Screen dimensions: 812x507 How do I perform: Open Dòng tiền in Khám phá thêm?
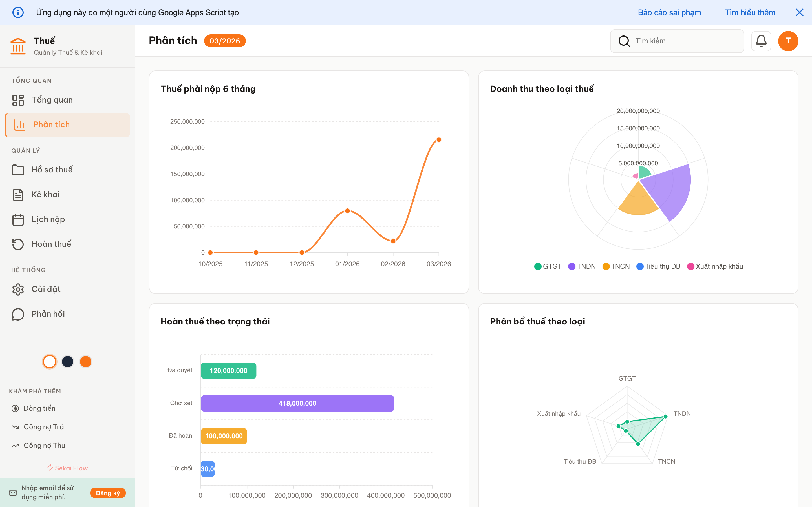pyautogui.click(x=39, y=408)
